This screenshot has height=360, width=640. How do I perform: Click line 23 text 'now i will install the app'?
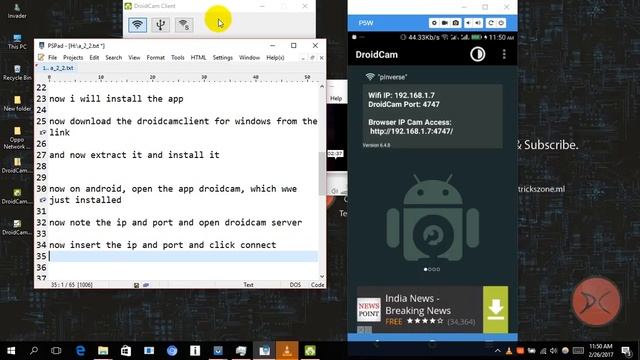click(116, 99)
